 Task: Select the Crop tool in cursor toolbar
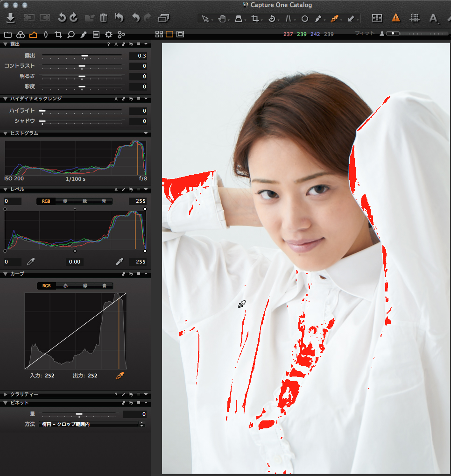coord(255,19)
